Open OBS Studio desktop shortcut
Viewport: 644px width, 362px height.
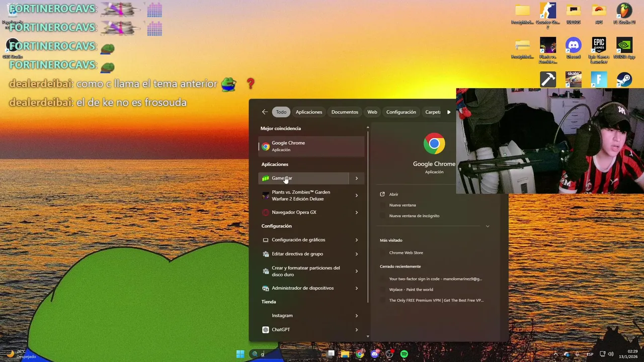pyautogui.click(x=13, y=48)
